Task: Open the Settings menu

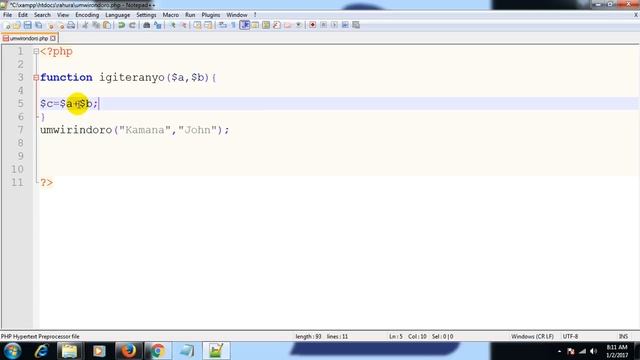Action: point(146,15)
